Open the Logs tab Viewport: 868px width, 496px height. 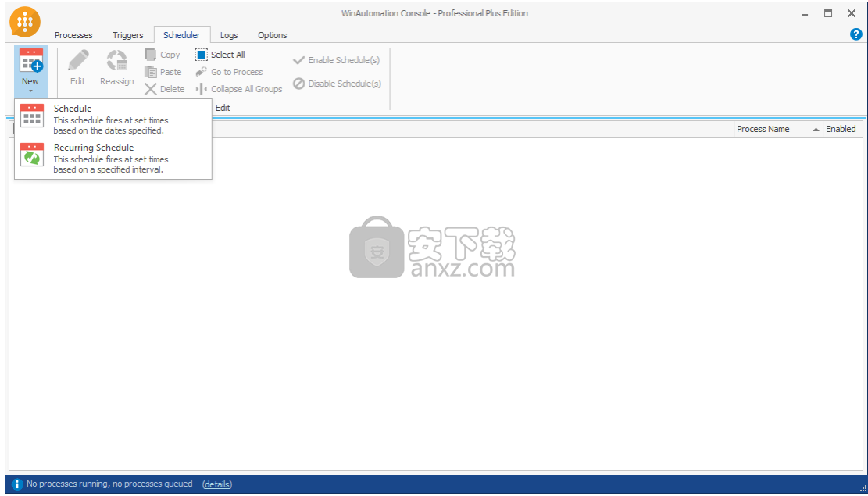(229, 35)
